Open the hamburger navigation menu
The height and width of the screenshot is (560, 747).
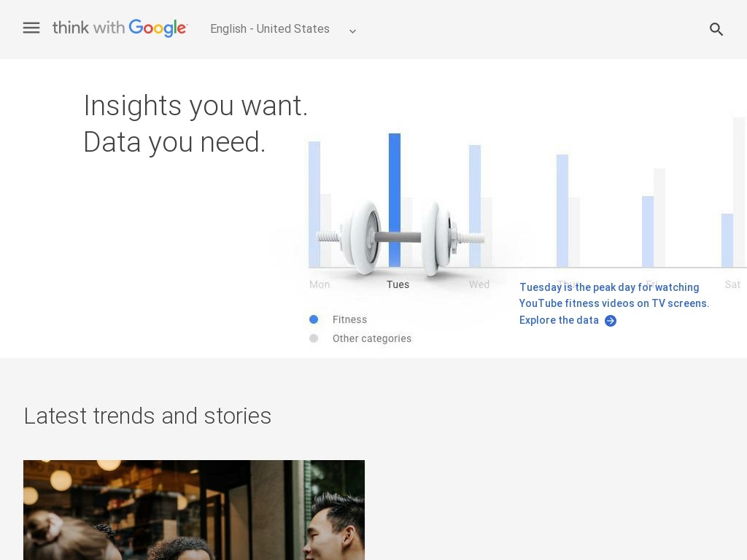(x=31, y=28)
